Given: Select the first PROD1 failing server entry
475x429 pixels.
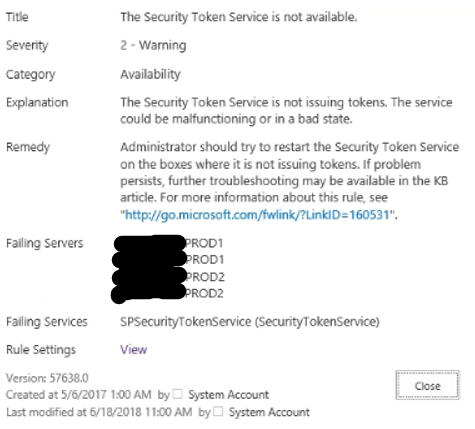Looking at the screenshot, I should pos(168,243).
